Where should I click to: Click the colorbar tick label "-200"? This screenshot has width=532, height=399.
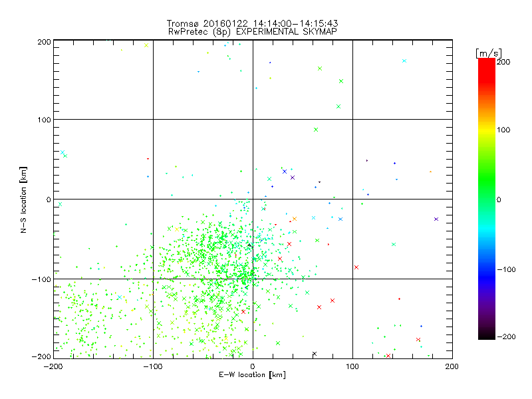506,337
